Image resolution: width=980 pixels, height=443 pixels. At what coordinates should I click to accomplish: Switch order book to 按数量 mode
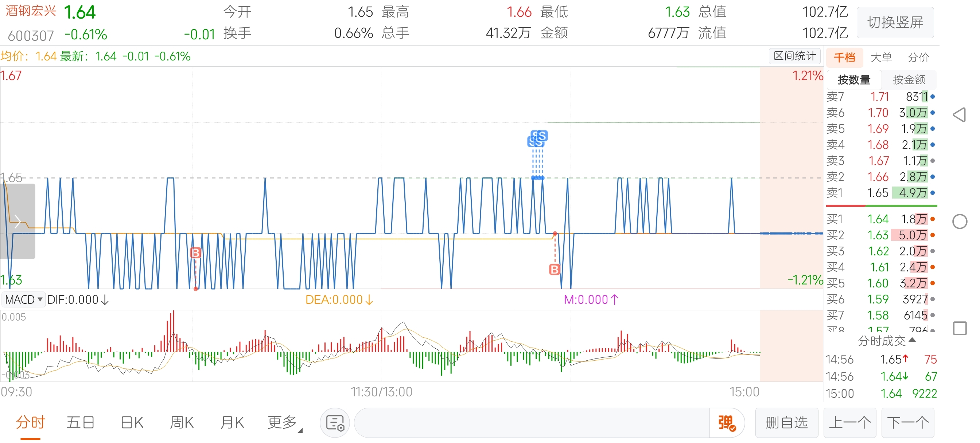[x=854, y=80]
